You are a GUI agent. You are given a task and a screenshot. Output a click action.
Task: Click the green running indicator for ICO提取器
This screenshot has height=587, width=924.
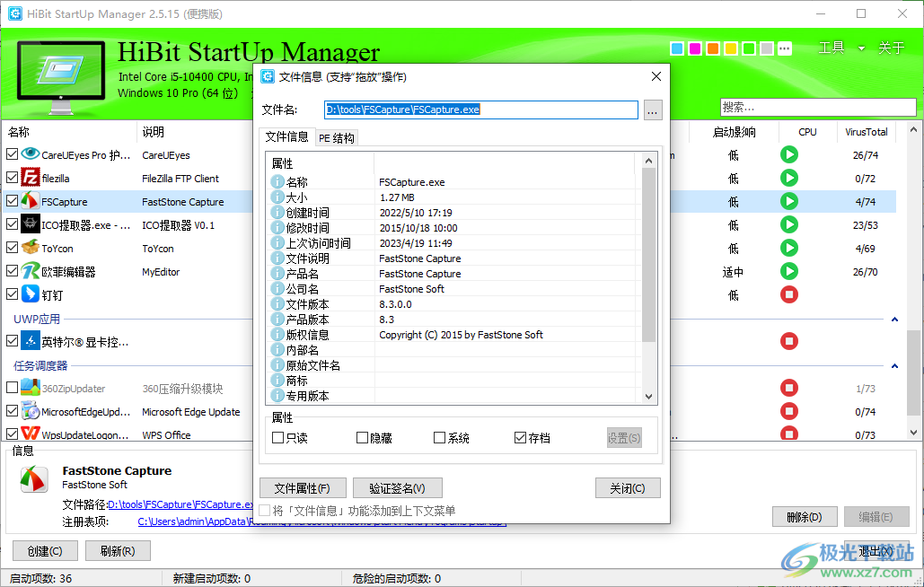pyautogui.click(x=789, y=224)
